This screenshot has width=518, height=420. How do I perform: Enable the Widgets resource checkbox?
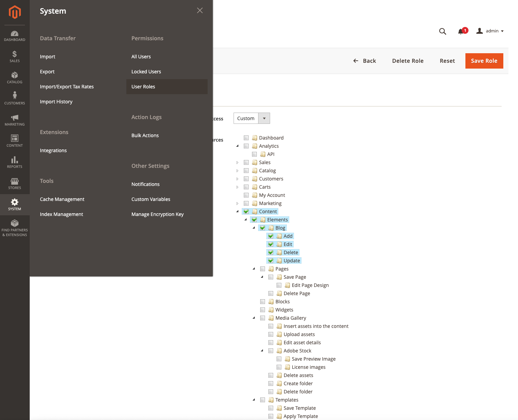[263, 310]
